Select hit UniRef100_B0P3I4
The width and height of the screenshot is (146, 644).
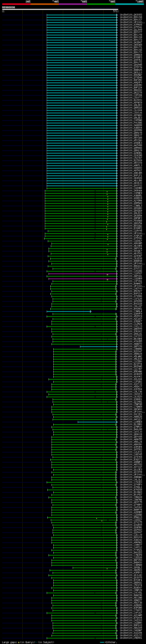131,294
